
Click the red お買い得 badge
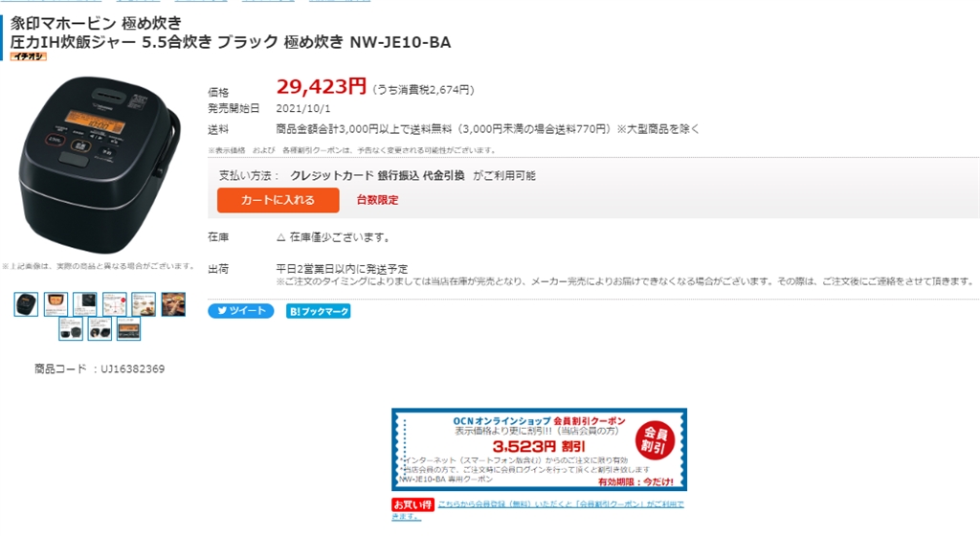412,504
